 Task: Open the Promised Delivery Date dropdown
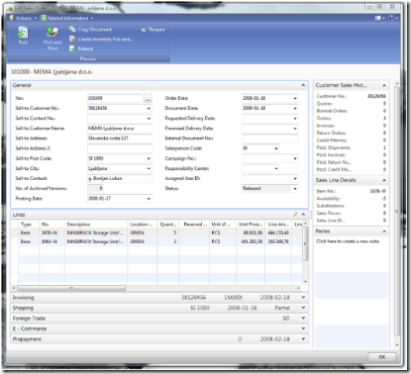pyautogui.click(x=295, y=129)
